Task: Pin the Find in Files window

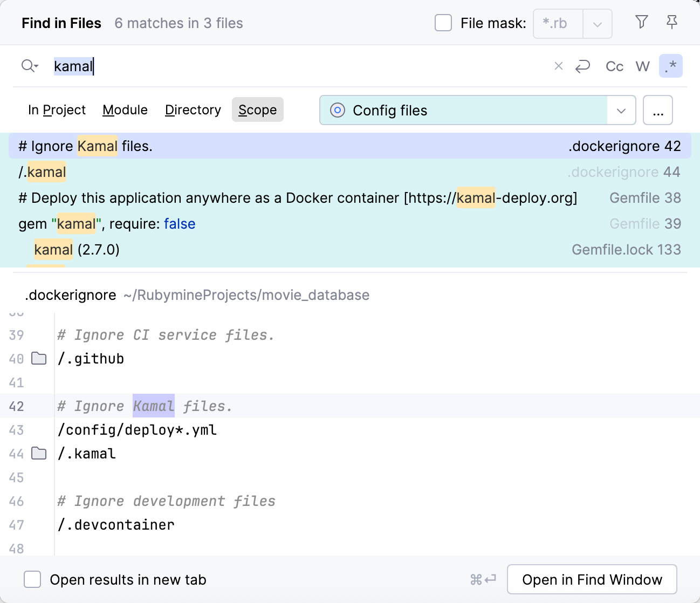Action: point(672,23)
